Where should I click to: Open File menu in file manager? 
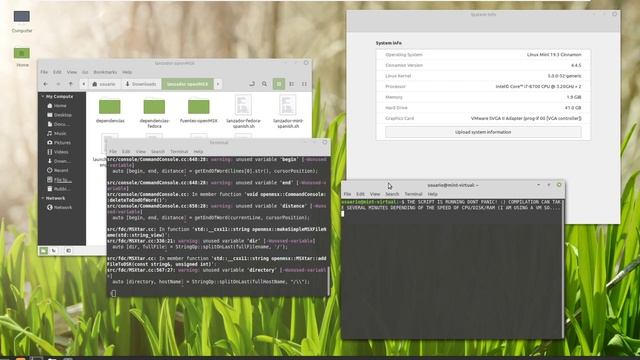coord(44,72)
